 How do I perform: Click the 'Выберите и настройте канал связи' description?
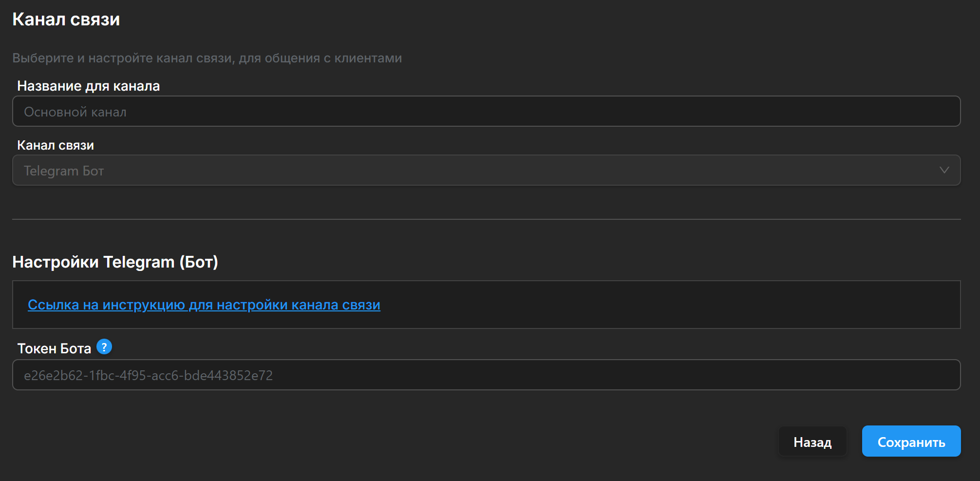tap(207, 58)
